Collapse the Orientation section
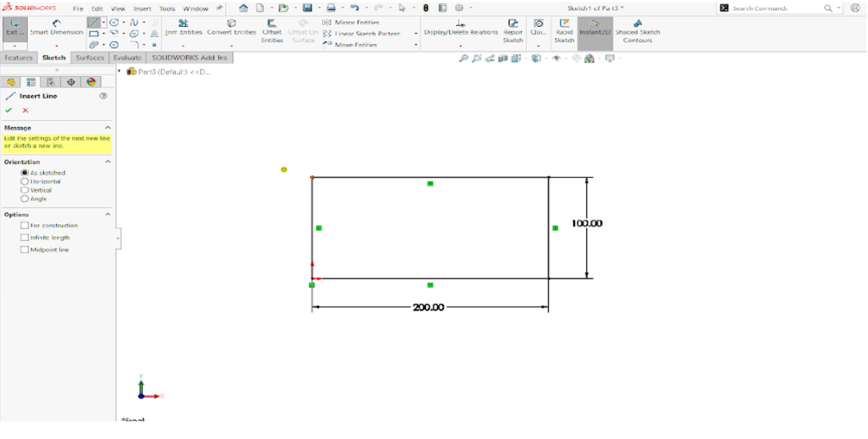Viewport: 868px width, 439px height. [x=108, y=162]
